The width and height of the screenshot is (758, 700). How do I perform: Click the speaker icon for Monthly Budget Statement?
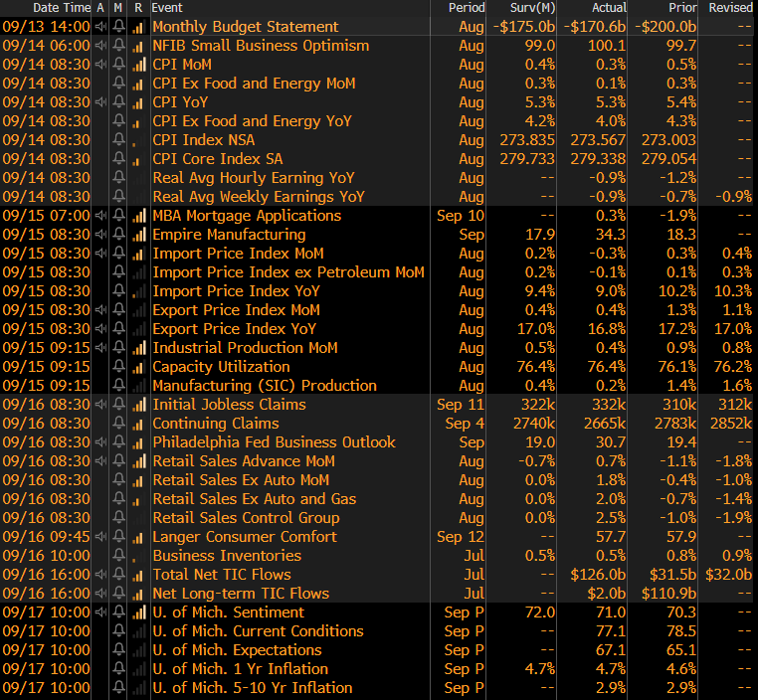[x=100, y=27]
